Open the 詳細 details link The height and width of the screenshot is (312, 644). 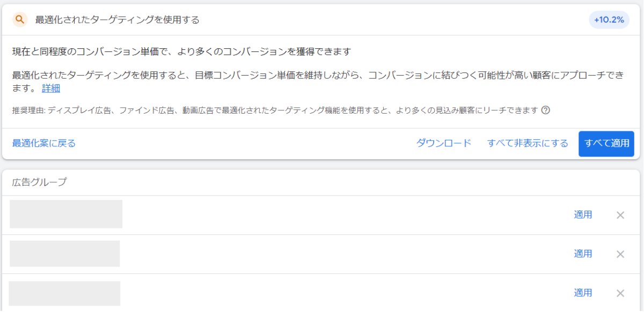click(51, 88)
